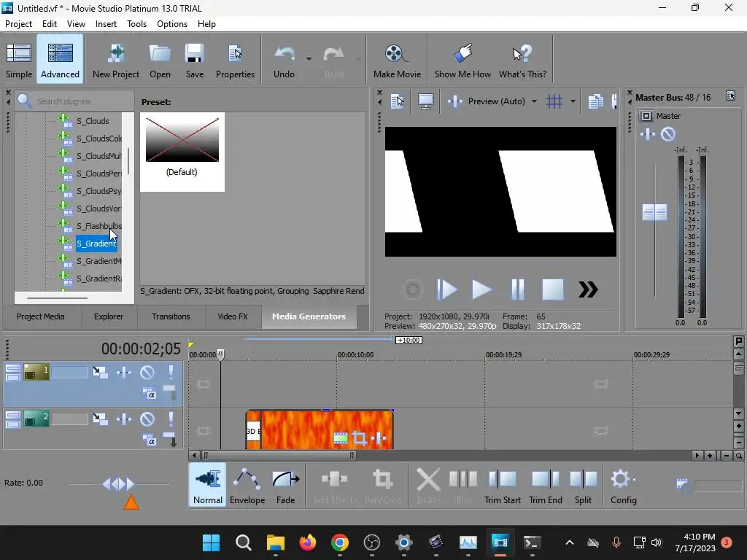Open the Options menu
The width and height of the screenshot is (747, 560).
172,24
